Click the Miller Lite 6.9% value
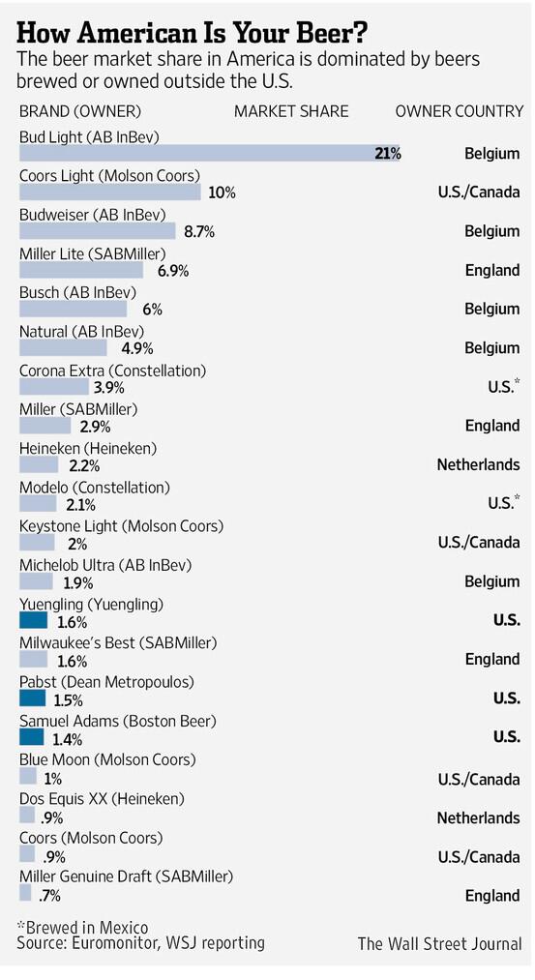This screenshot has height=980, width=535. point(168,271)
